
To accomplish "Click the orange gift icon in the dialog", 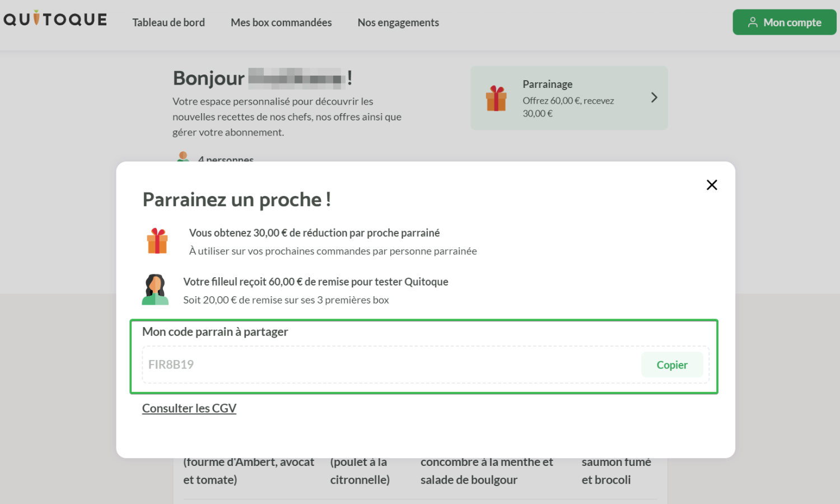I will click(x=157, y=241).
